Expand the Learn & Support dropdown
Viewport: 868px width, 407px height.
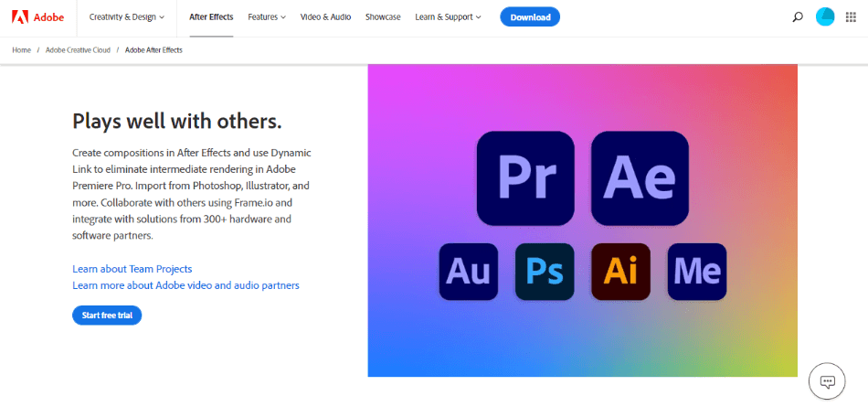pos(449,17)
